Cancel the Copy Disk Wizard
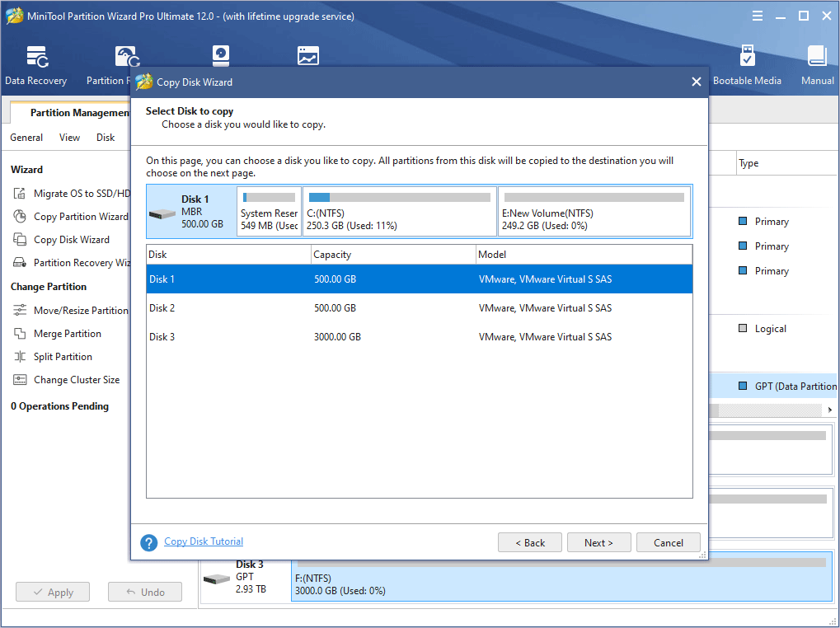Viewport: 840px width, 628px height. coord(668,542)
